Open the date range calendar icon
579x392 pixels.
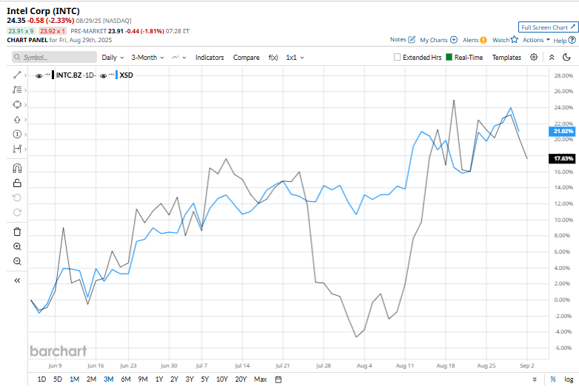[x=279, y=379]
